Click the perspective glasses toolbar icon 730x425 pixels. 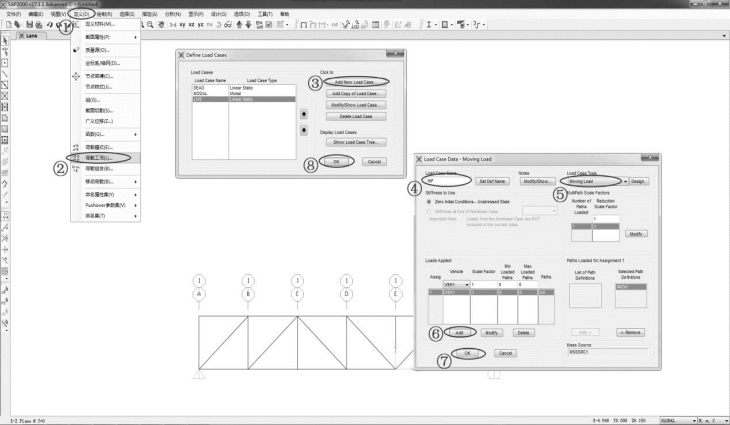(x=228, y=25)
